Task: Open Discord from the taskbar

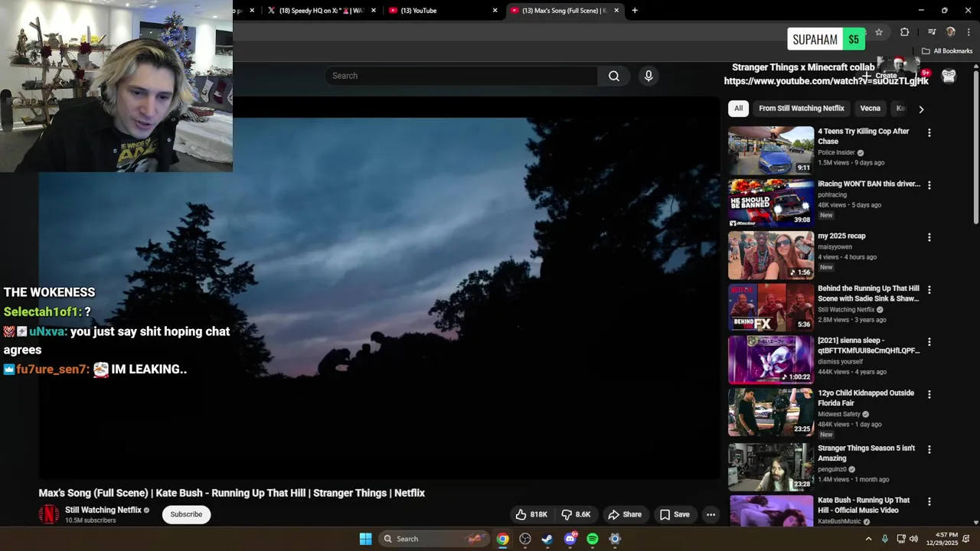Action: 570,539
